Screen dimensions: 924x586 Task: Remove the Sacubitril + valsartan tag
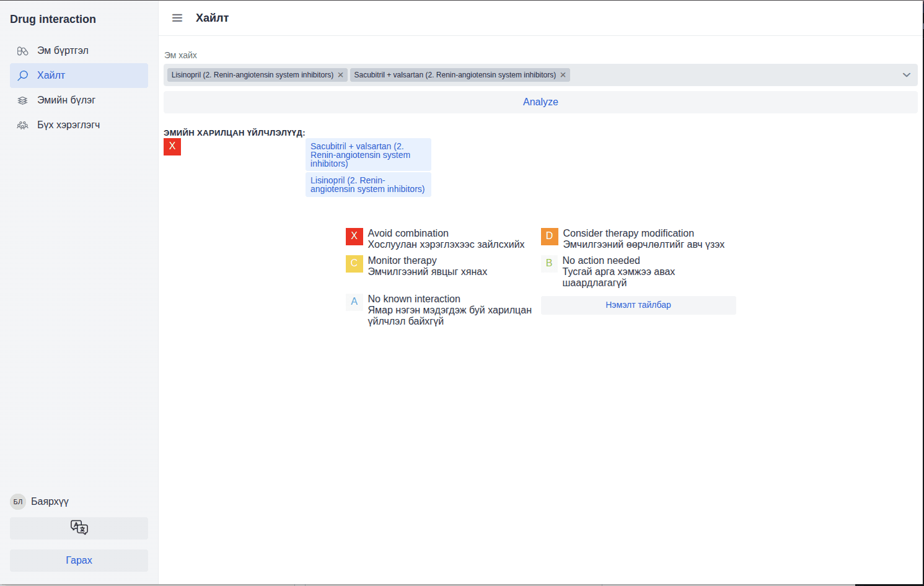coord(563,75)
